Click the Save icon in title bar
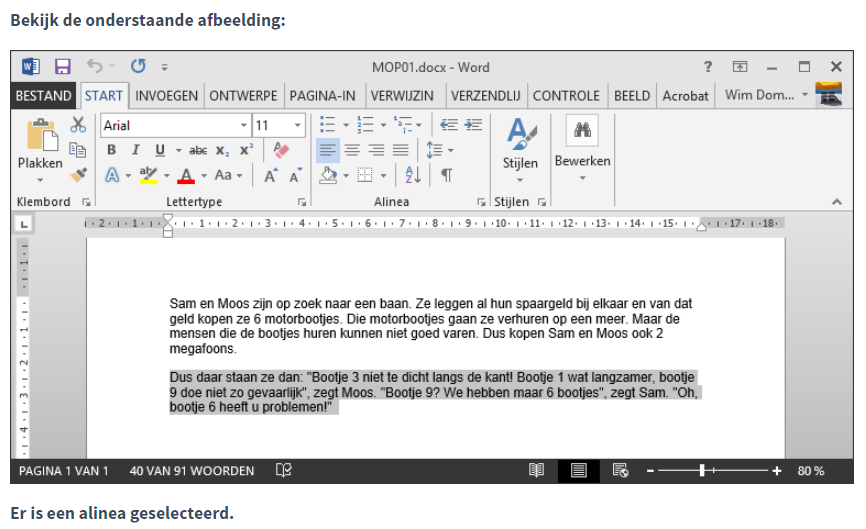The height and width of the screenshot is (529, 866). pos(62,67)
